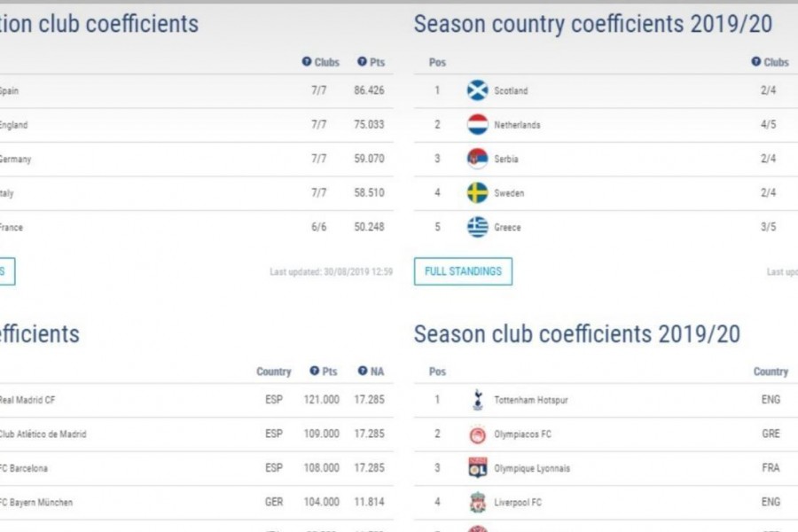The image size is (798, 532).
Task: Select FC Barcelona in club list
Action: [197, 468]
